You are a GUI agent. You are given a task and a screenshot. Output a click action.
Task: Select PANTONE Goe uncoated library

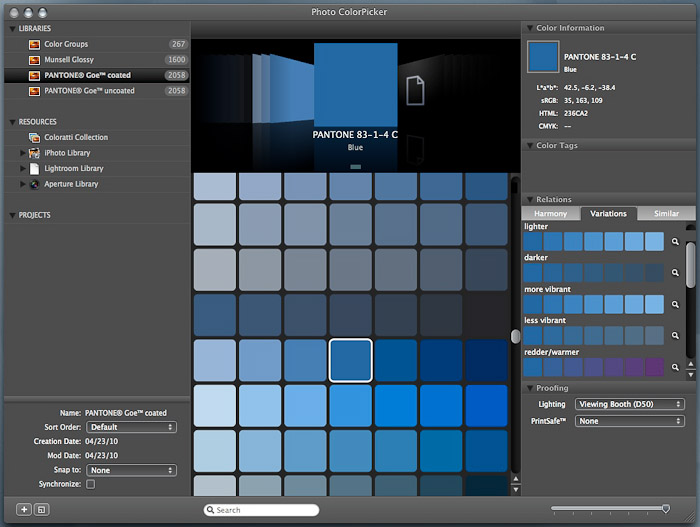tap(90, 91)
